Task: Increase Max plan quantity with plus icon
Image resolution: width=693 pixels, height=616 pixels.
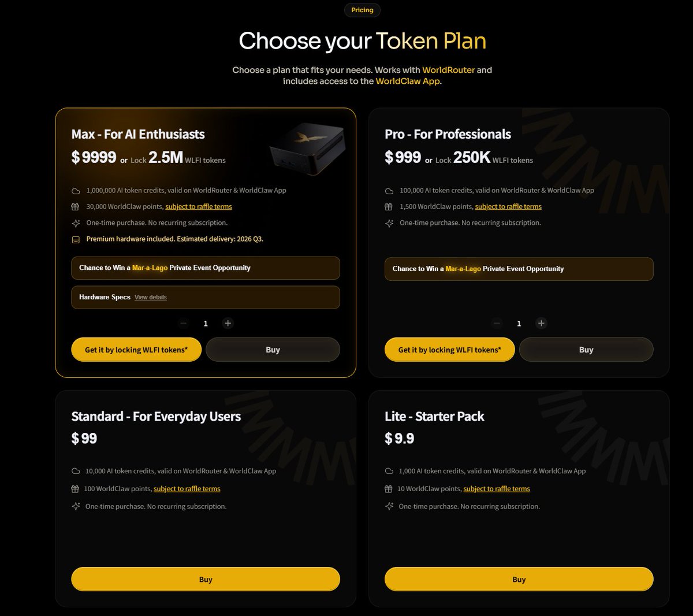Action: click(x=228, y=324)
